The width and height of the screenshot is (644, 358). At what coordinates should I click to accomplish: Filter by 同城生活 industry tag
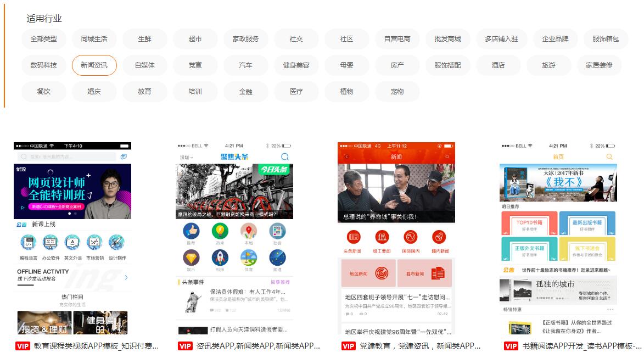[x=94, y=39]
